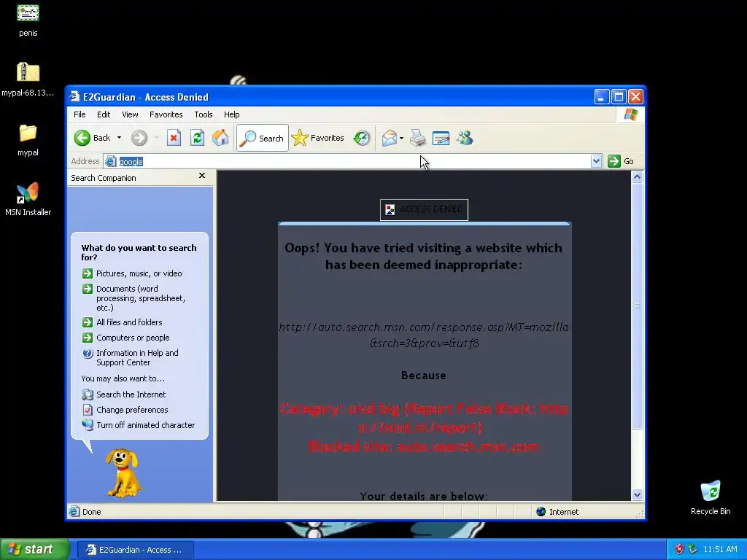Close the Search Companion pane
This screenshot has width=747, height=560.
coord(202,176)
